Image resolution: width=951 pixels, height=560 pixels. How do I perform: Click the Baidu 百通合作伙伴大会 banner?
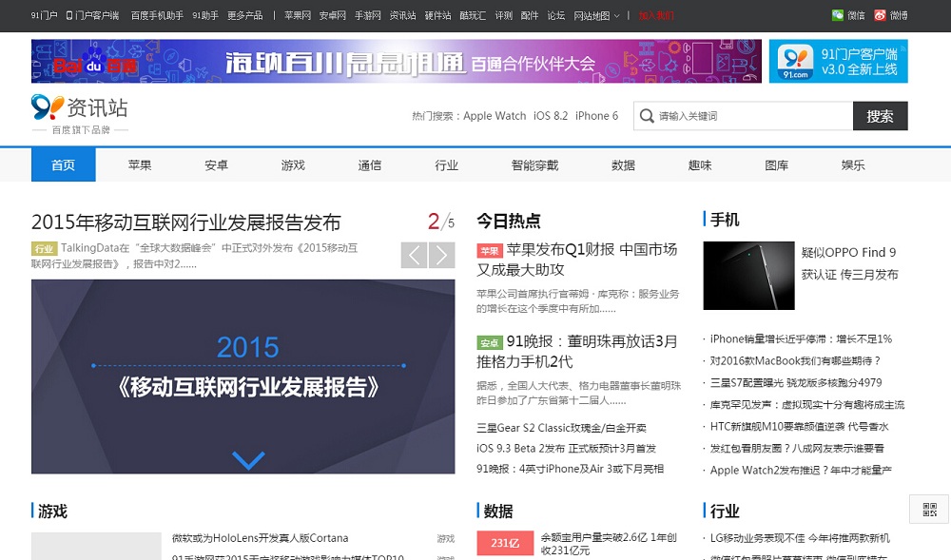(396, 61)
